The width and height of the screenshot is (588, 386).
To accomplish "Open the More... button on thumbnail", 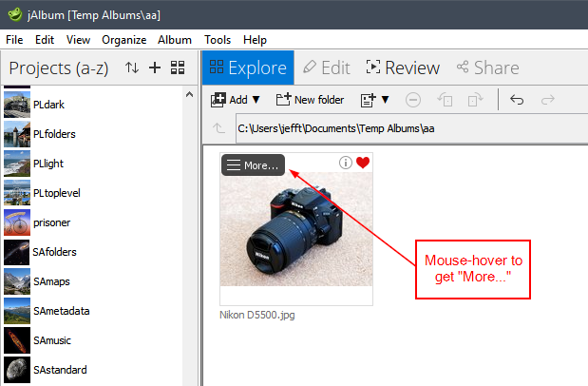I will click(253, 165).
